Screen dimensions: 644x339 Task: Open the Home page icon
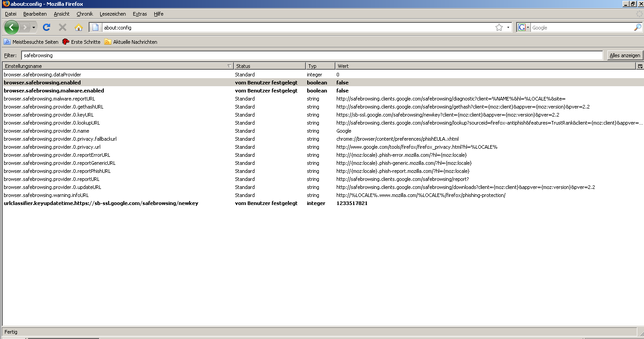[79, 27]
